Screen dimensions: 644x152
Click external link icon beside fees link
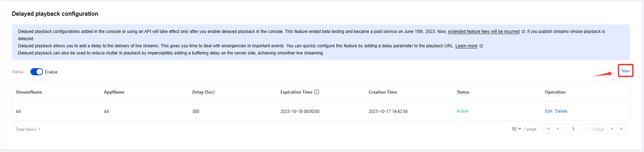tap(524, 32)
